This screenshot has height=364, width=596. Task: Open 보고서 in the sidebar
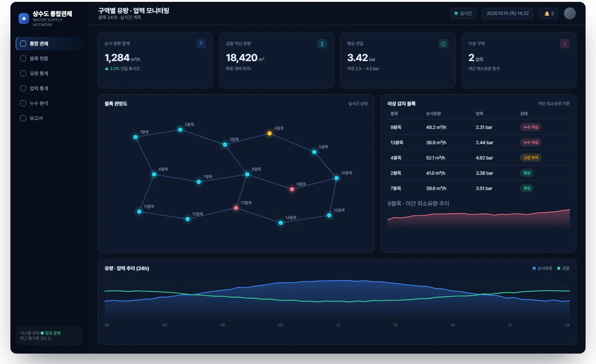[x=49, y=118]
